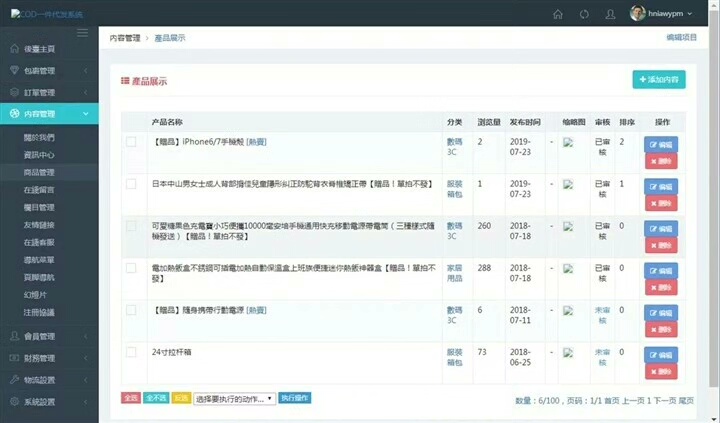This screenshot has width=720, height=423.
Task: Open 資訊中心 in the sidebar submenu
Action: coord(40,155)
